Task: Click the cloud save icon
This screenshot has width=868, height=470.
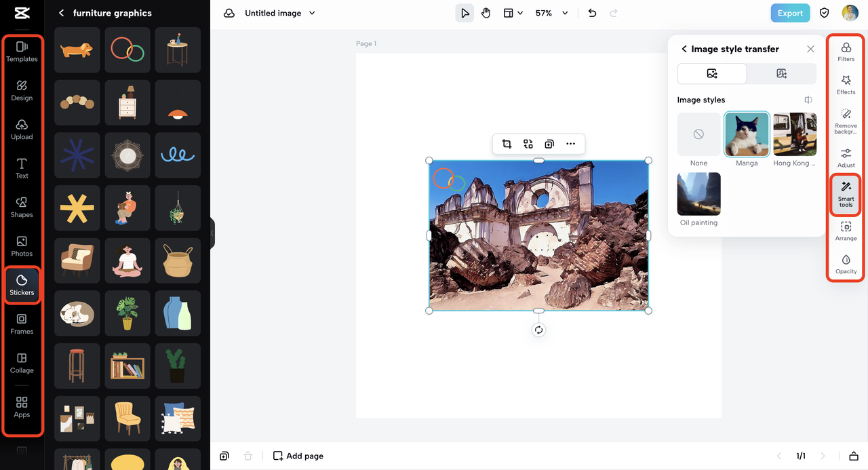Action: pos(229,13)
